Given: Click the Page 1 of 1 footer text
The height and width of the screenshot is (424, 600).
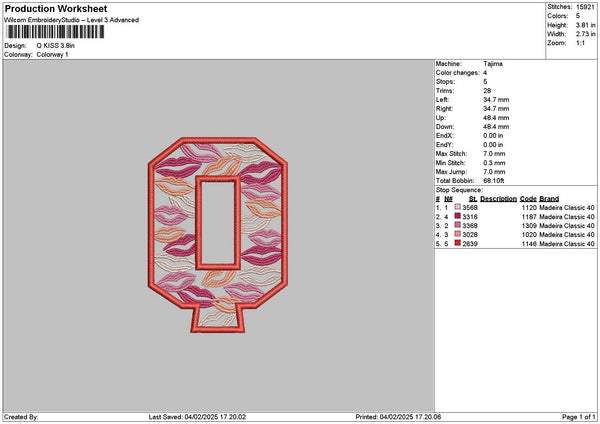Looking at the screenshot, I should tap(579, 417).
